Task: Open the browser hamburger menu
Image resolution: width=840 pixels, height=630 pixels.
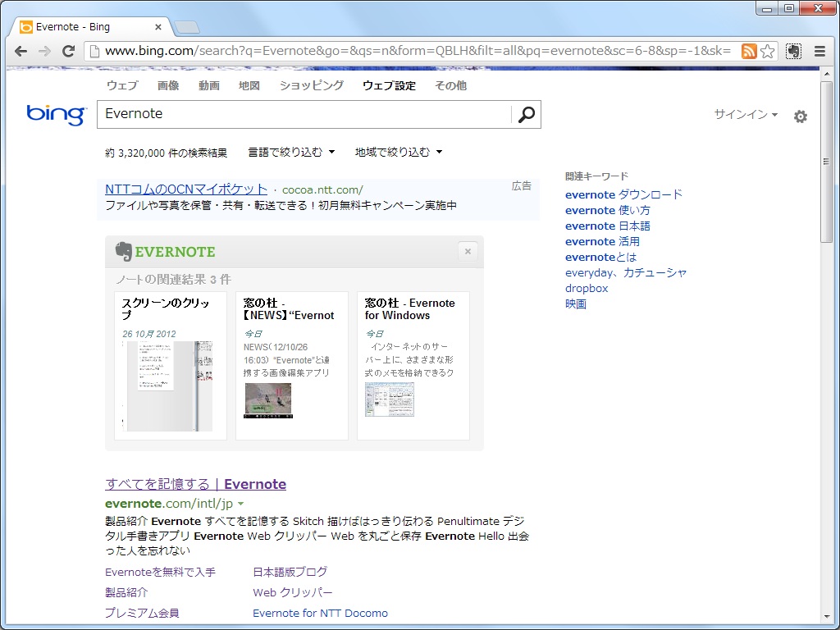Action: (819, 51)
